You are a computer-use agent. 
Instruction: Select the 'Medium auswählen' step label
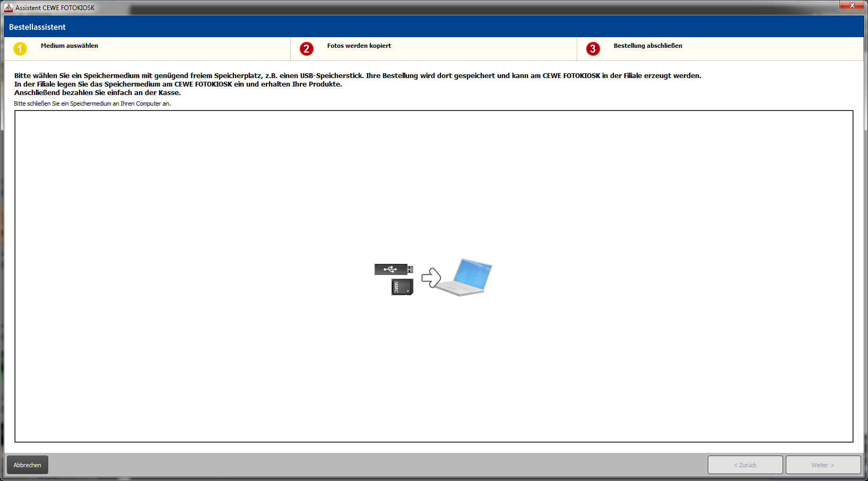pyautogui.click(x=70, y=46)
